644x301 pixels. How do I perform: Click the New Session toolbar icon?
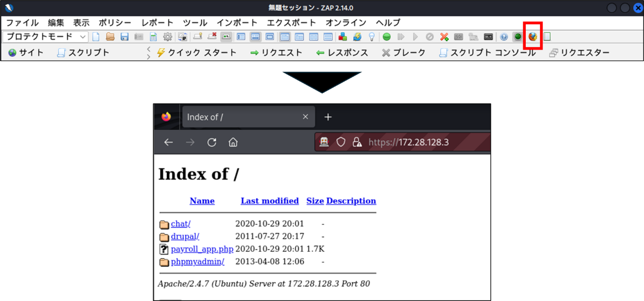96,37
